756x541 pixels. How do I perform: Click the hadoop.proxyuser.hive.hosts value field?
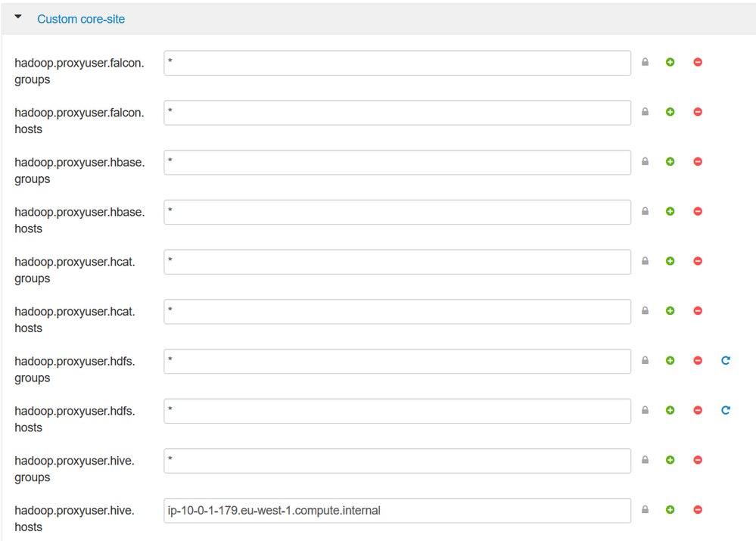397,510
